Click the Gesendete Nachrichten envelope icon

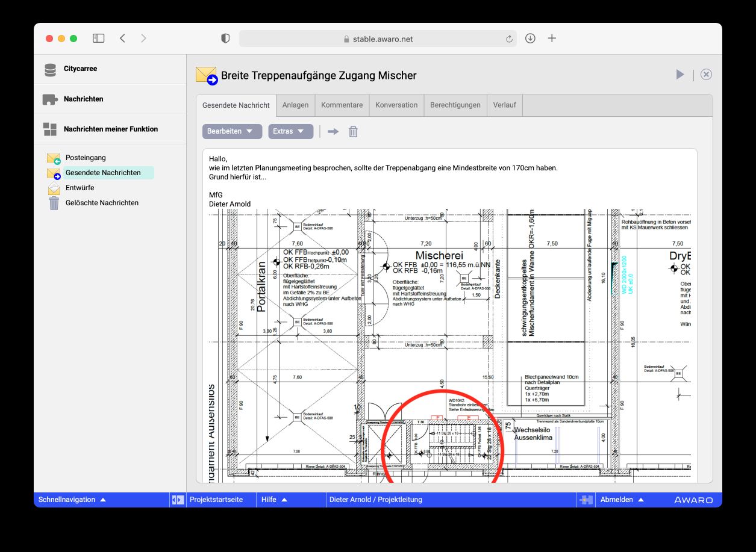click(54, 173)
